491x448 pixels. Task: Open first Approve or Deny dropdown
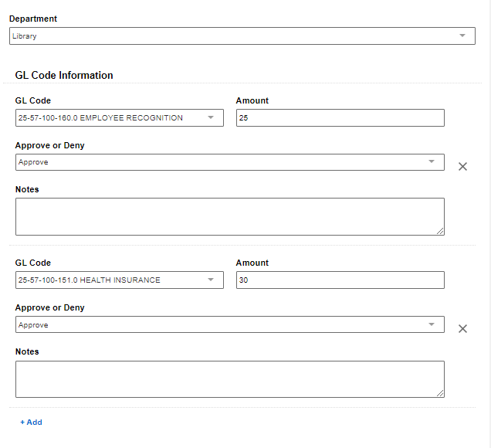click(x=230, y=162)
